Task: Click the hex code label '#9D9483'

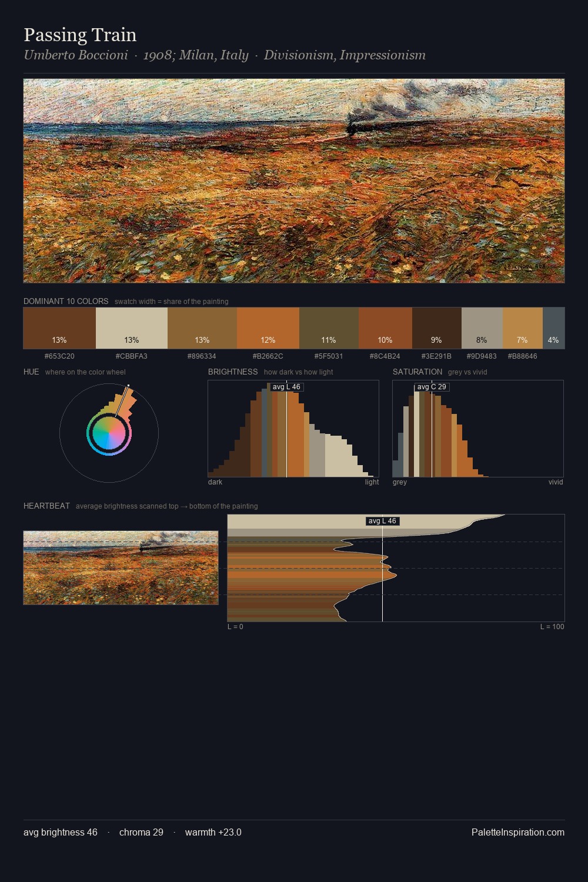Action: click(482, 356)
